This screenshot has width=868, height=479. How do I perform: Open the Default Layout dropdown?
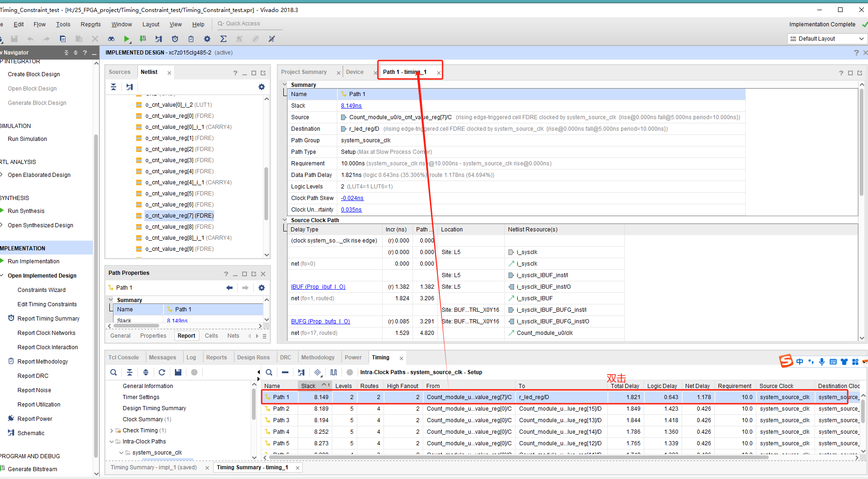point(826,39)
